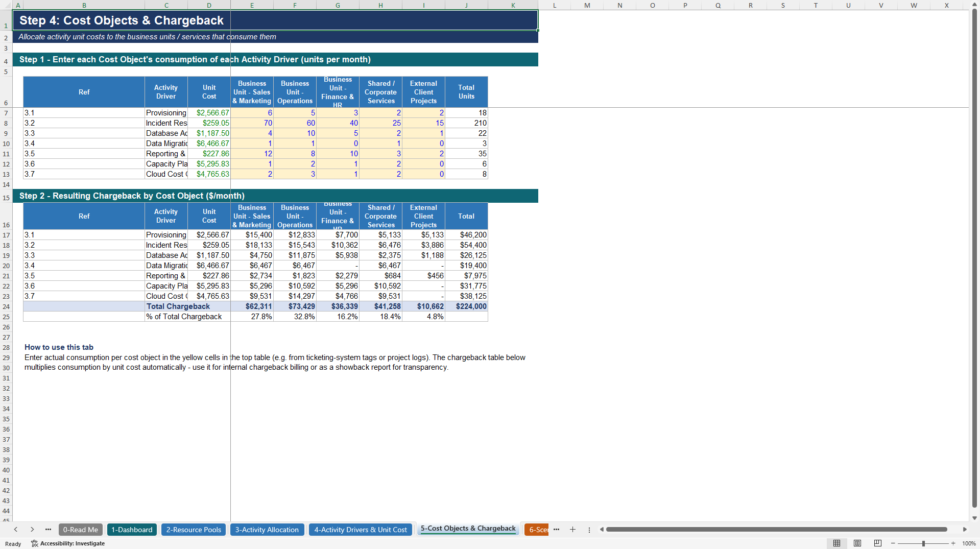Click the zoom out minus icon

(893, 543)
